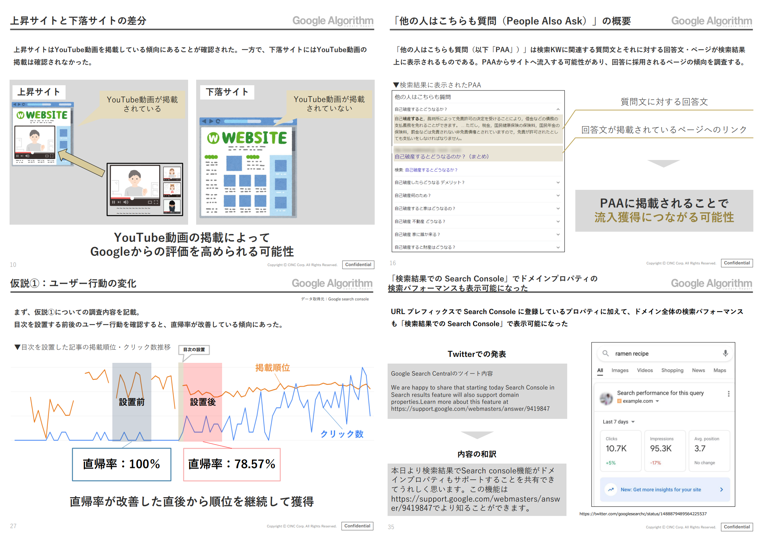
Task: Click the YouTube動画が掲載されていない callout
Action: [329, 104]
